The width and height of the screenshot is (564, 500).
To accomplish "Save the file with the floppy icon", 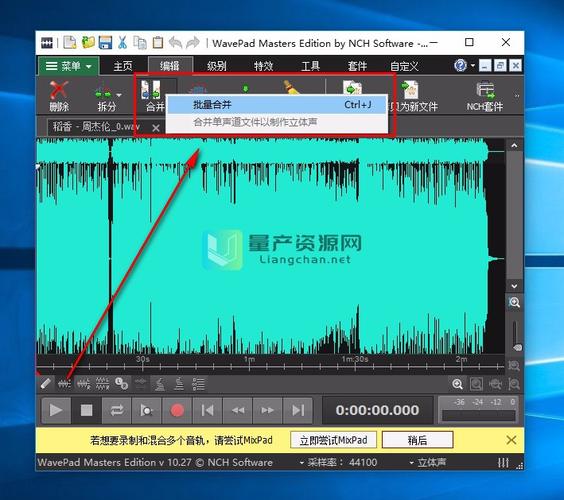I will (x=105, y=43).
